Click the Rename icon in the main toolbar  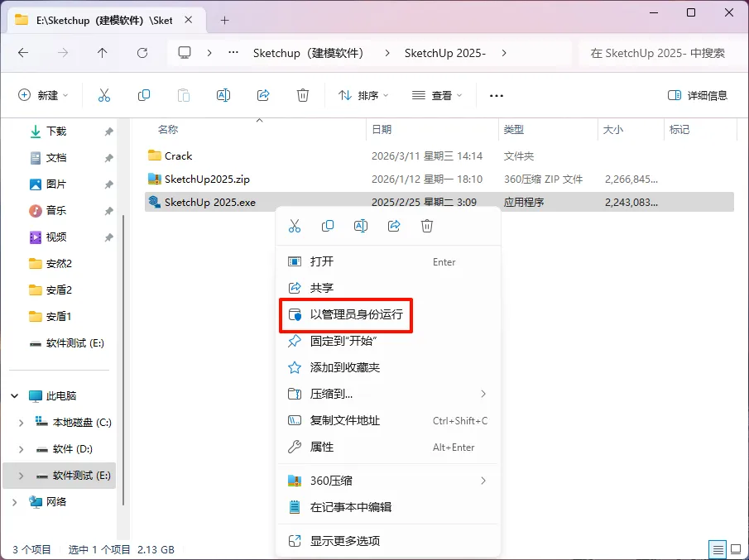223,95
